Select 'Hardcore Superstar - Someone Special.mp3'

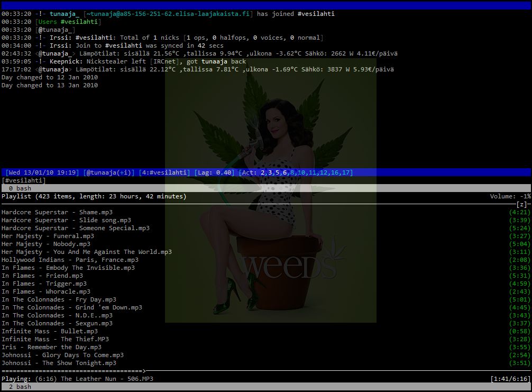[x=75, y=228]
